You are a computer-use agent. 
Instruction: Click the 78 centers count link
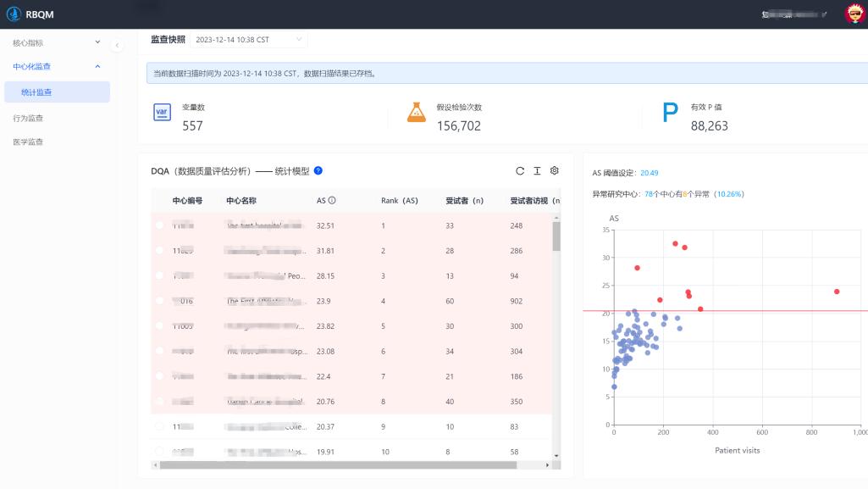click(x=648, y=194)
